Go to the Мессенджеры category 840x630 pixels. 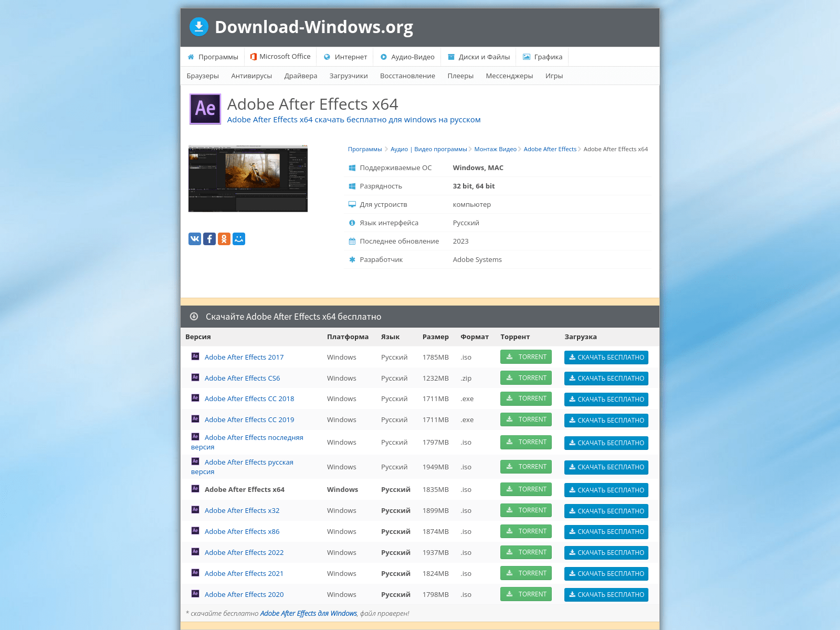tap(509, 76)
